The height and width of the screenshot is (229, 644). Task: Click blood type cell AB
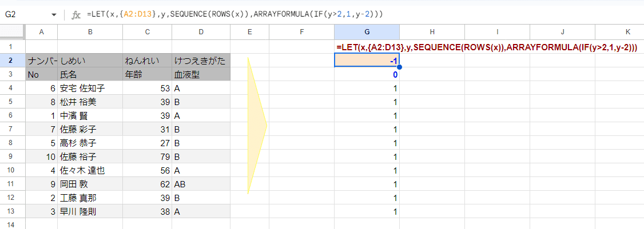pos(200,184)
